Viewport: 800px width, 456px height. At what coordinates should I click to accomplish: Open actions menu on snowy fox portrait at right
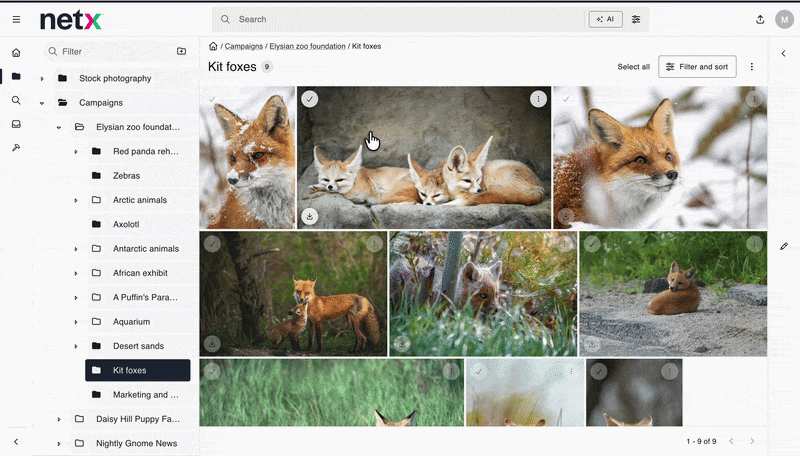coord(754,99)
